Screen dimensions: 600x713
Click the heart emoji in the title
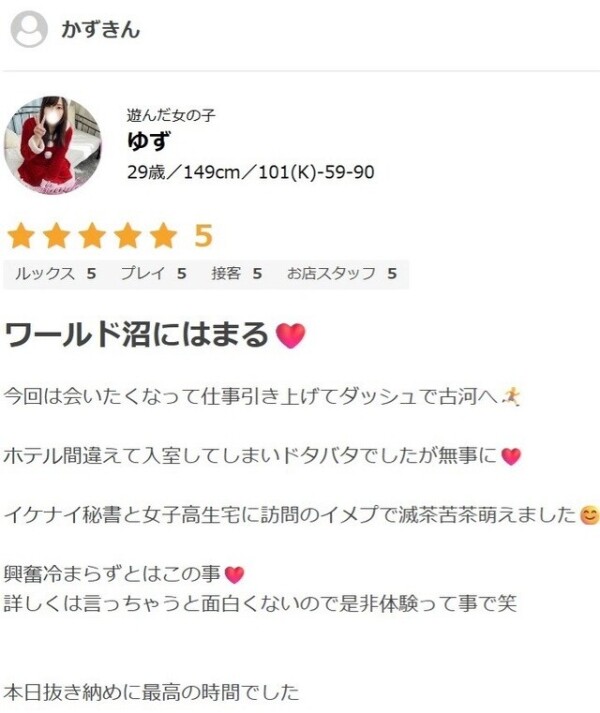[x=291, y=336]
